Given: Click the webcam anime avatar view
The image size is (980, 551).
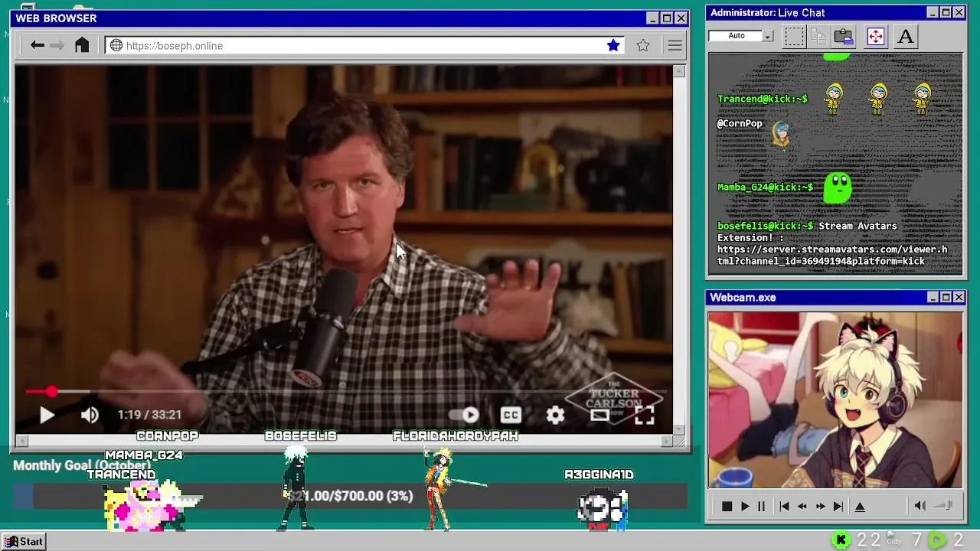Looking at the screenshot, I should pyautogui.click(x=835, y=399).
